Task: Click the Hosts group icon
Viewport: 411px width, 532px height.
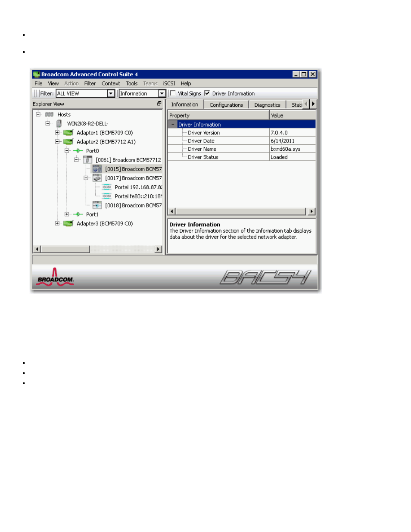Action: [x=49, y=115]
